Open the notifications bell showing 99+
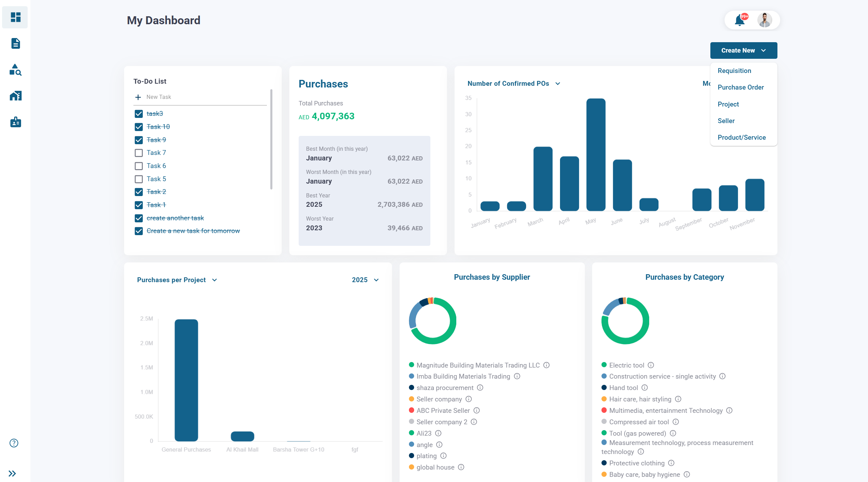Image resolution: width=868 pixels, height=482 pixels. pyautogui.click(x=739, y=20)
